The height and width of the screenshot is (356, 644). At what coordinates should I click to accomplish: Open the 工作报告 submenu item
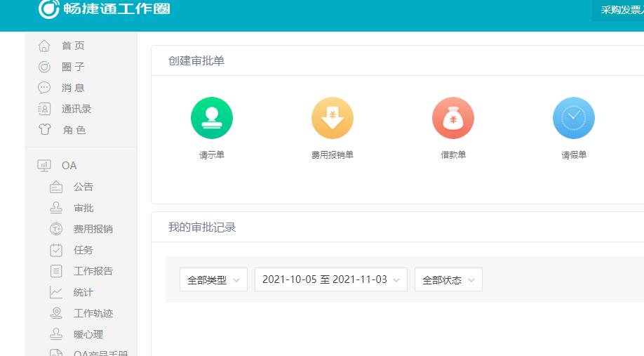coord(93,271)
